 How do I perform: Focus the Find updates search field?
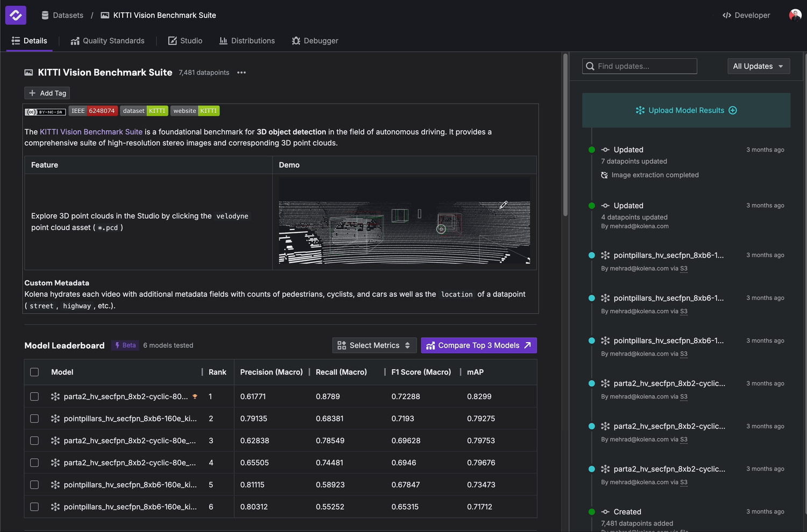(x=640, y=66)
